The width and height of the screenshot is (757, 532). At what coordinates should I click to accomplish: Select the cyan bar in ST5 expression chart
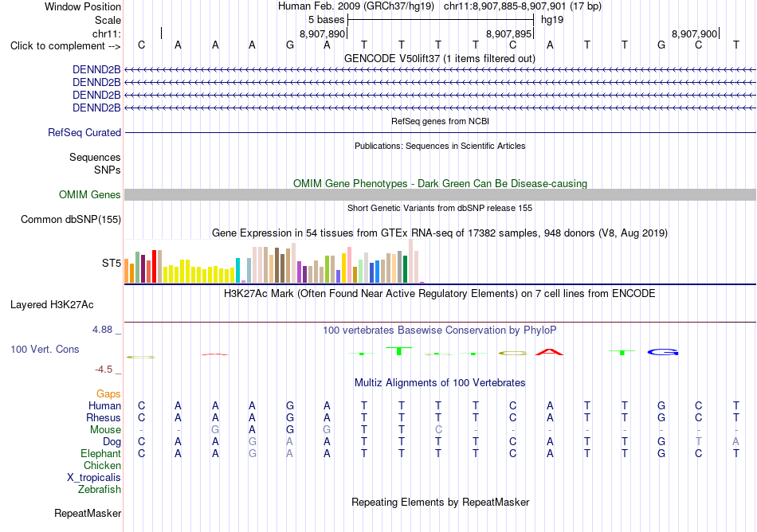pyautogui.click(x=237, y=270)
